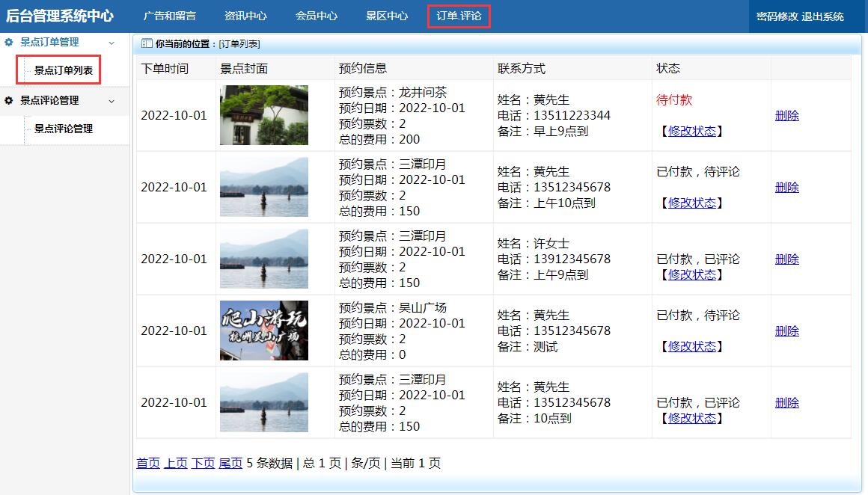Click 5 条数据 pagination text
Screen dimensions: 868x495
(x=269, y=464)
